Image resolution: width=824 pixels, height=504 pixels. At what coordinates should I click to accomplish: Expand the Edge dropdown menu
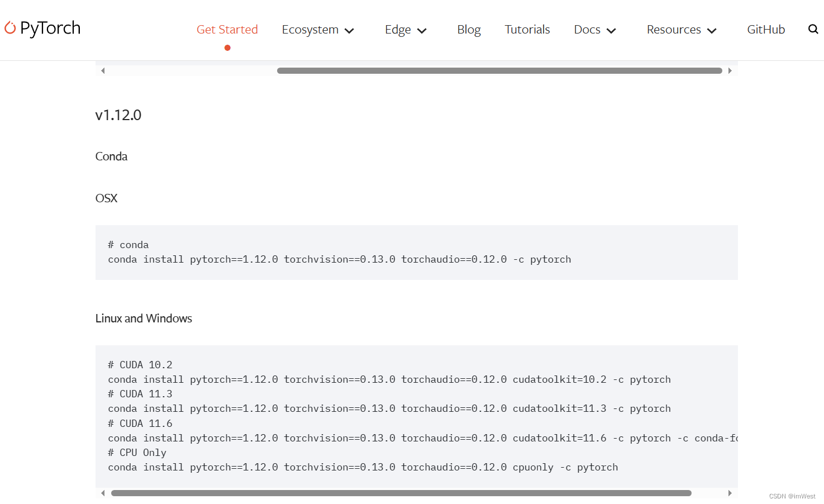406,30
